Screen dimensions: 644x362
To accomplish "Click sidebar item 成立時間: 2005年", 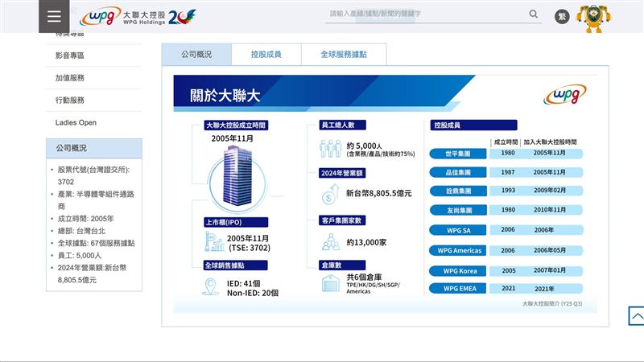I will tap(85, 219).
